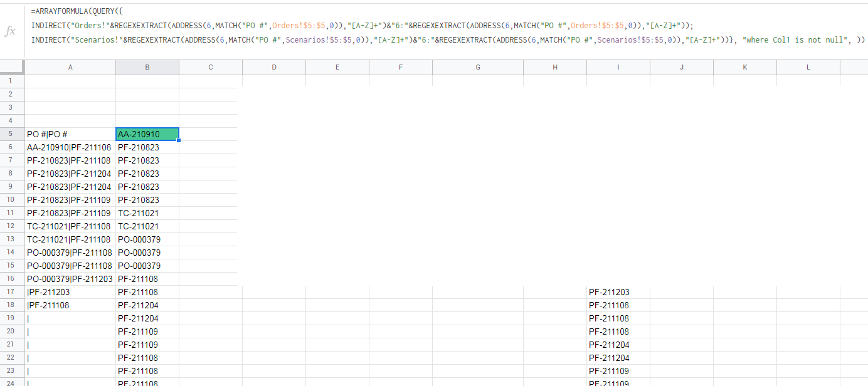
Task: Select column A header
Action: click(x=70, y=67)
